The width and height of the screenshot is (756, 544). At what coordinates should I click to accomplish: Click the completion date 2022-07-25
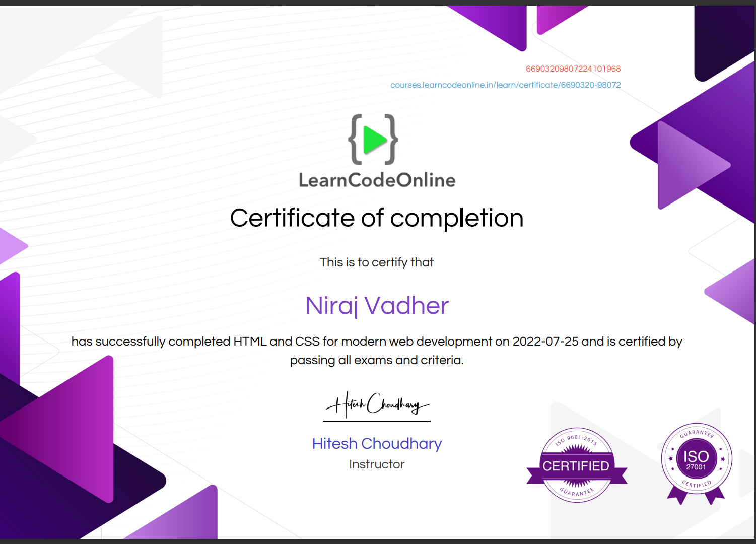pos(545,342)
